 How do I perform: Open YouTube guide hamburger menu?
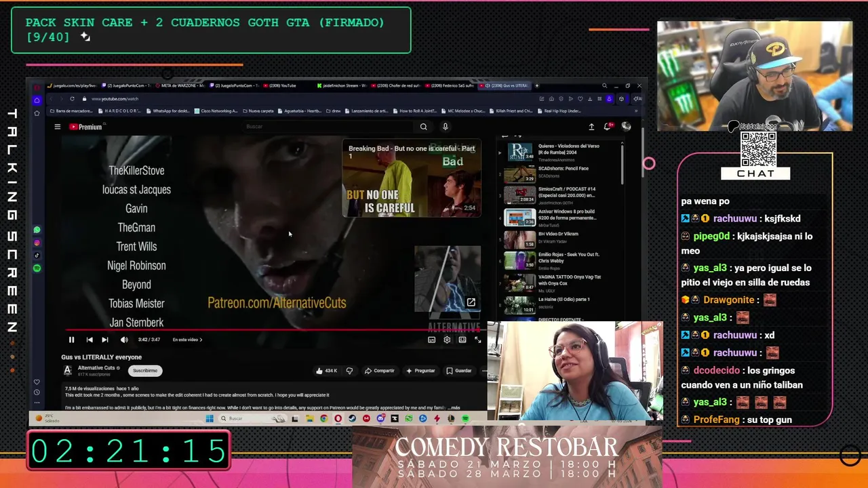(58, 127)
